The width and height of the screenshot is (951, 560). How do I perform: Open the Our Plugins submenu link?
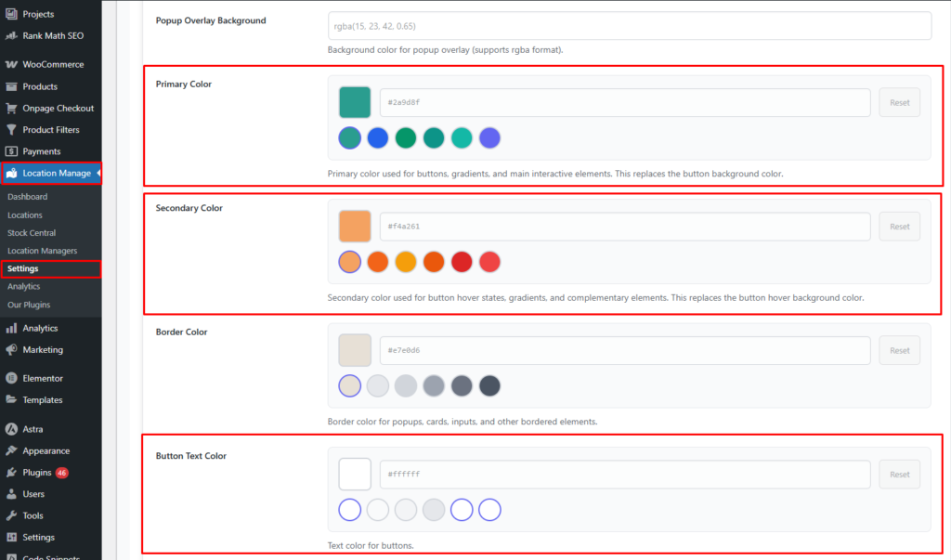(29, 305)
